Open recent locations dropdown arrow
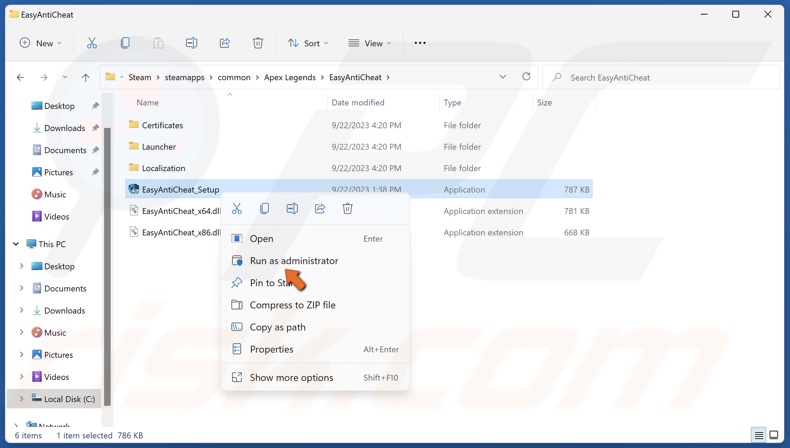The height and width of the screenshot is (448, 790). tap(64, 78)
